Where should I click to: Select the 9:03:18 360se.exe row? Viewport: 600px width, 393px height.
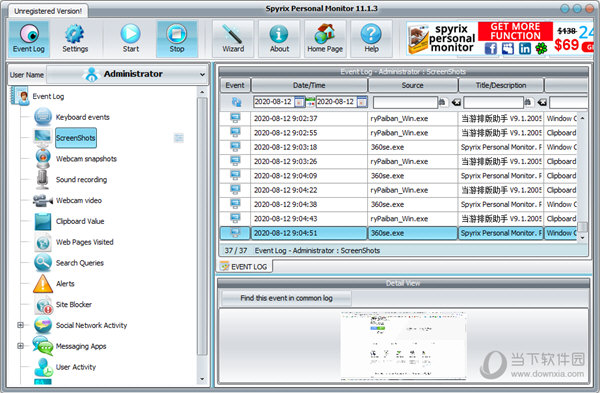coord(398,147)
